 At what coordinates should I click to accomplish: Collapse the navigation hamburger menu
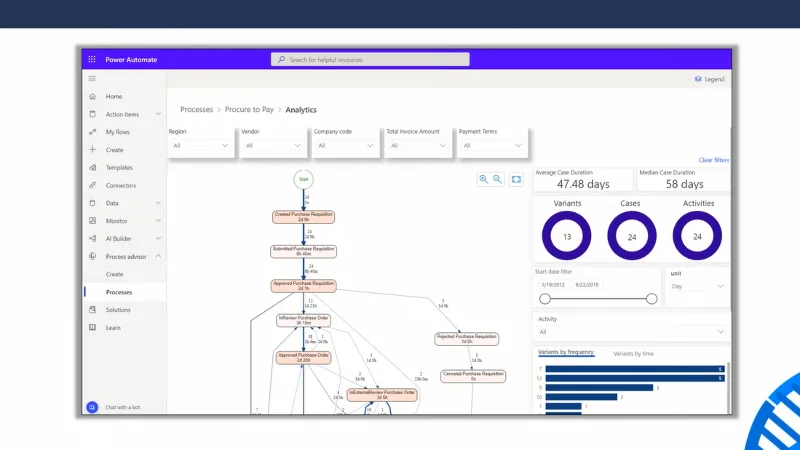pos(92,79)
